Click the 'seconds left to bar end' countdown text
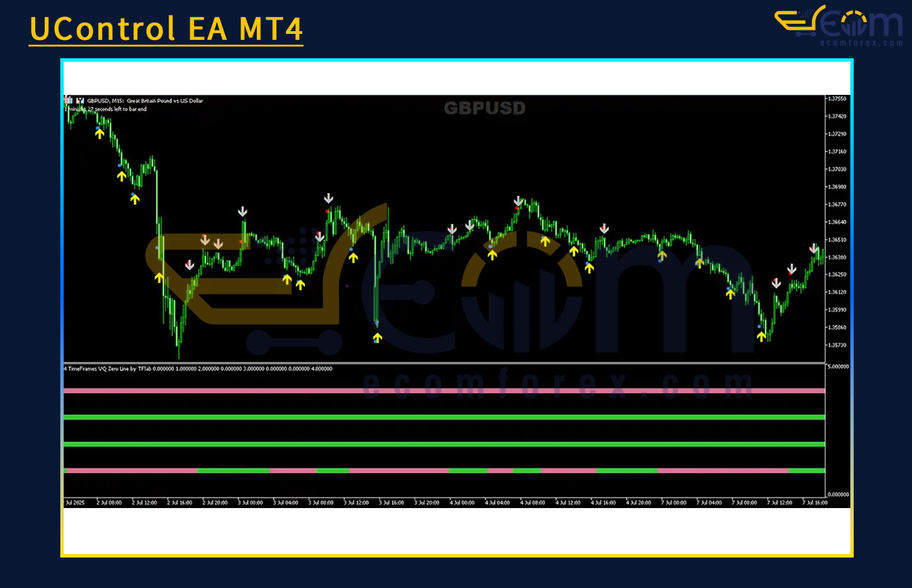This screenshot has width=912, height=588. click(106, 108)
